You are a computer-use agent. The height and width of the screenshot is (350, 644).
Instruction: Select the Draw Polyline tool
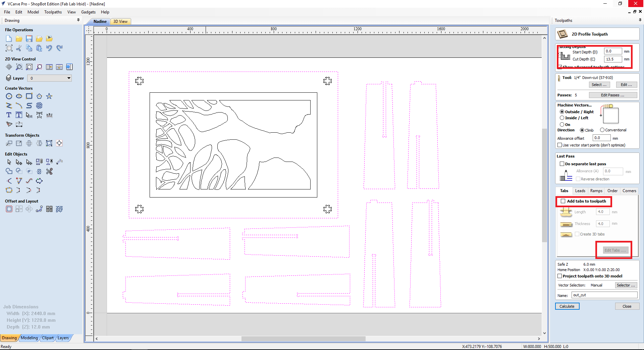pos(9,105)
